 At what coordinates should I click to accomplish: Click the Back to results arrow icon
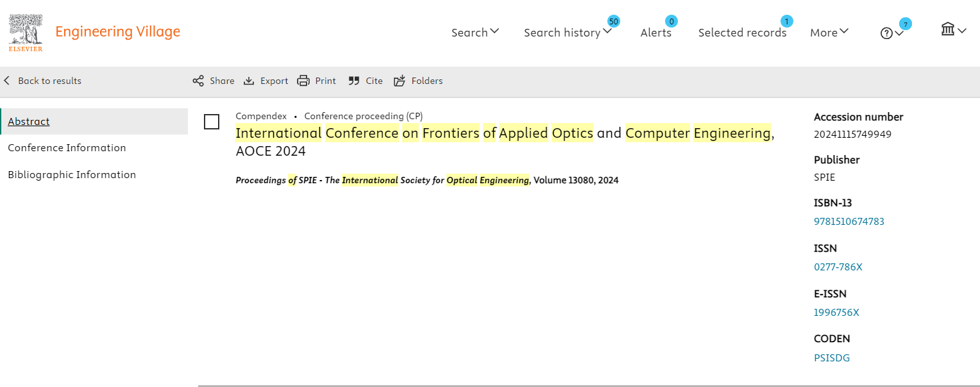tap(7, 81)
